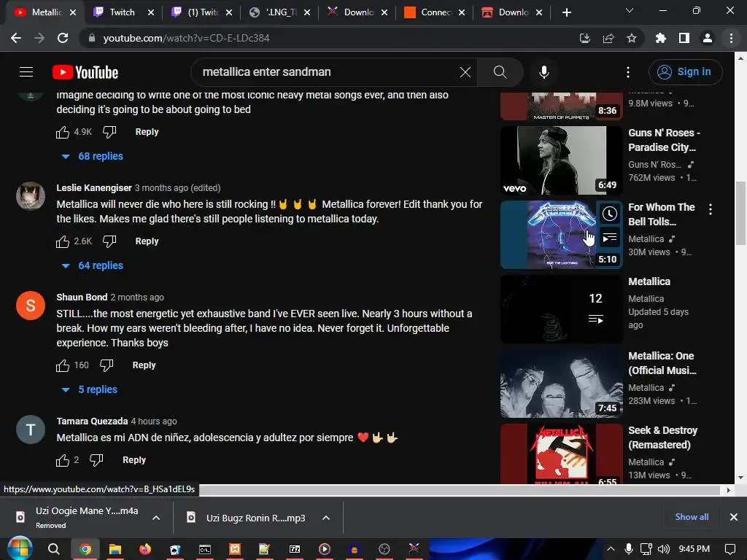Switch to the LNG_T tab
The image size is (747, 560).
point(281,12)
